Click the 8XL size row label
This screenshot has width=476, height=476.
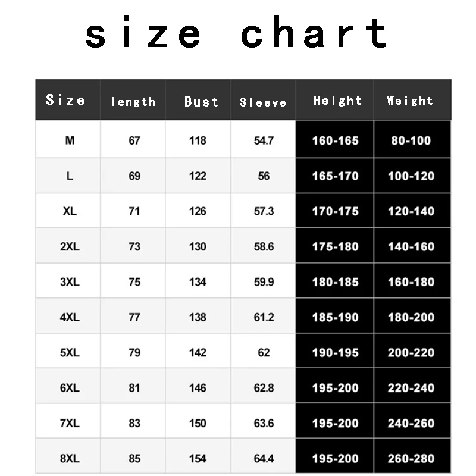click(x=70, y=459)
